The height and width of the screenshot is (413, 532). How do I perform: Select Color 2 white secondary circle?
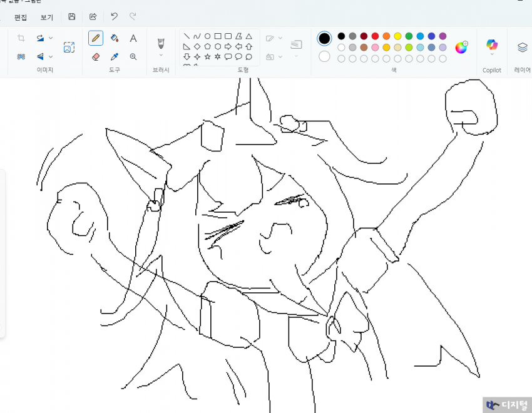[324, 56]
